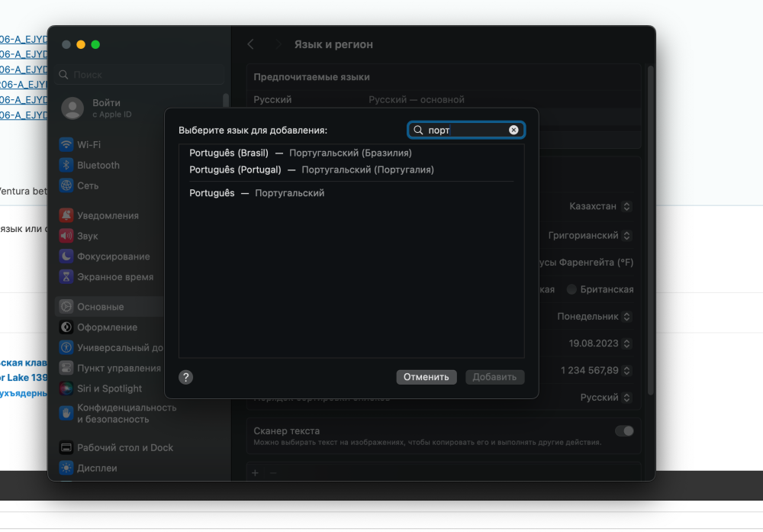Select Siri и Spotlight icon

[66, 389]
